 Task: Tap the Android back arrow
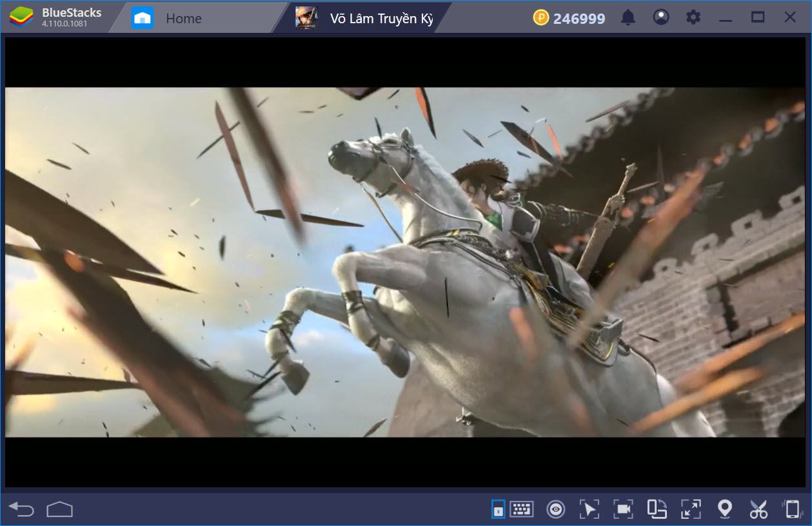coord(21,509)
